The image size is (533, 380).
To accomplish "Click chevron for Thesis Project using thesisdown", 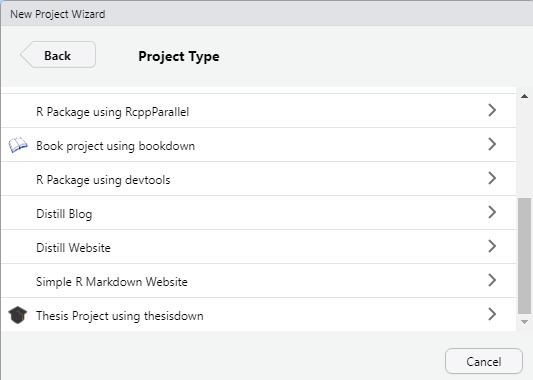I will pos(492,314).
